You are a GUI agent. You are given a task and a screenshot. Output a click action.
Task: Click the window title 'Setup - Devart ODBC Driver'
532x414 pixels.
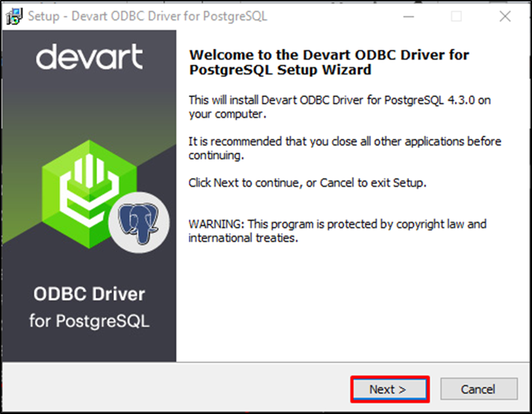click(x=148, y=16)
